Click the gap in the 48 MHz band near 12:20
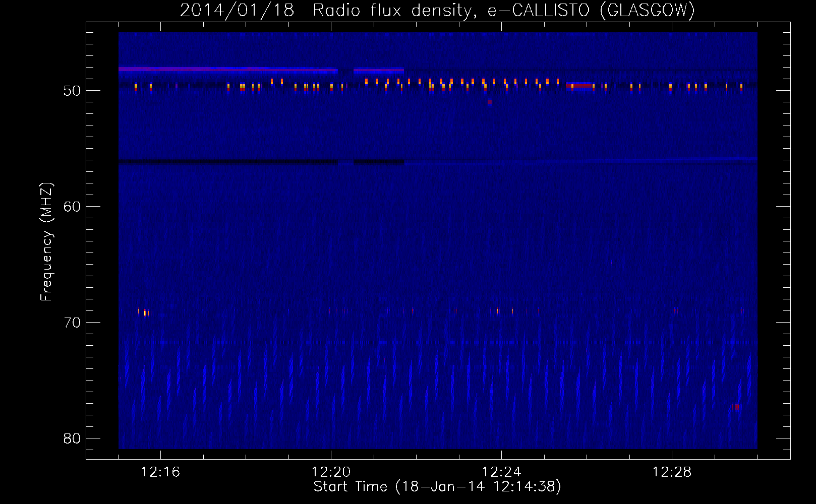The width and height of the screenshot is (816, 504). (x=345, y=71)
